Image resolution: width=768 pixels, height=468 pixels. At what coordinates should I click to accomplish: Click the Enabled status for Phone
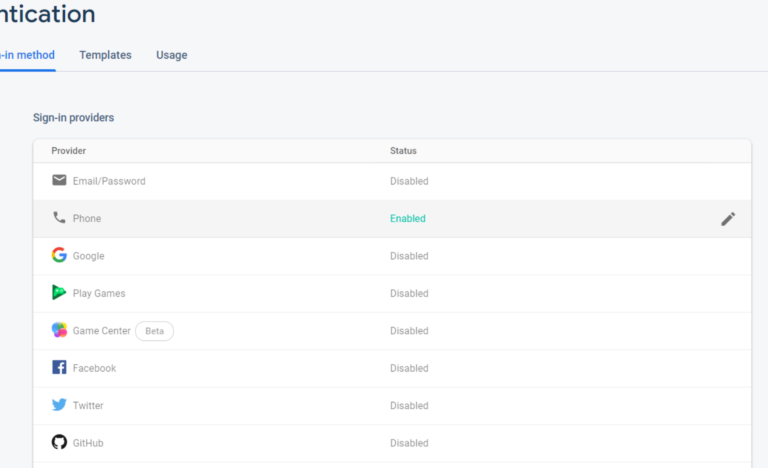coord(407,219)
